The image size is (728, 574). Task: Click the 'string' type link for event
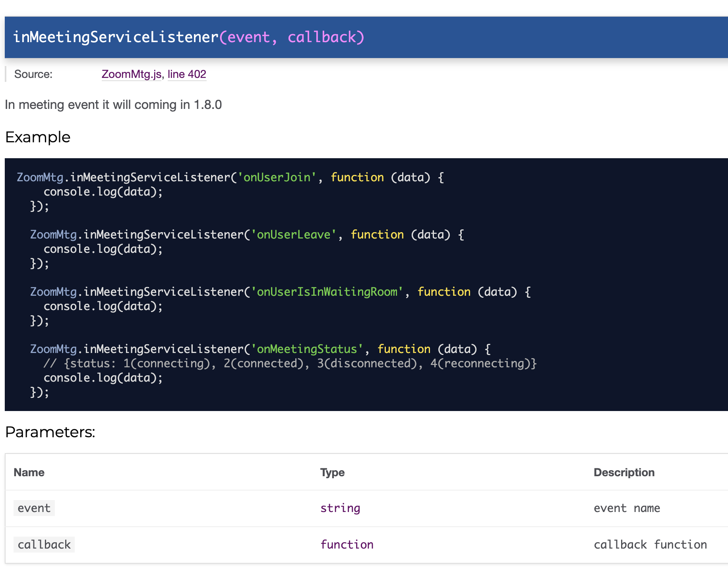coord(340,508)
